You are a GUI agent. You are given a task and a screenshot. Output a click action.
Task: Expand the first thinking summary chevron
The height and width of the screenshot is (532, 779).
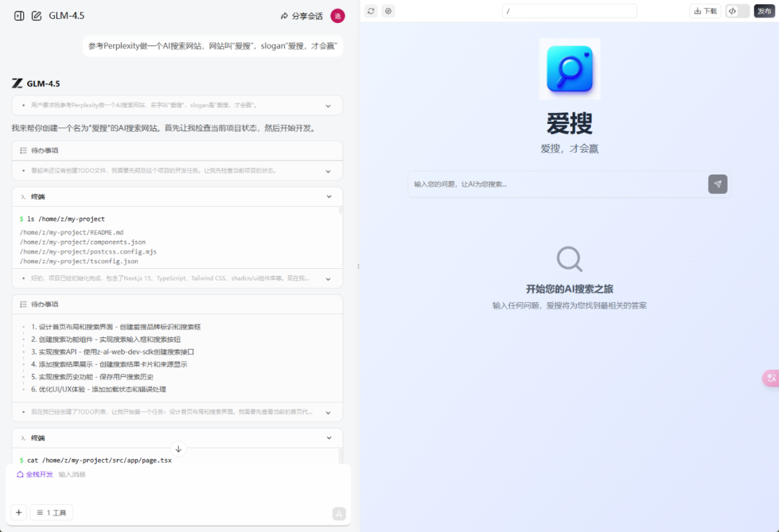328,106
